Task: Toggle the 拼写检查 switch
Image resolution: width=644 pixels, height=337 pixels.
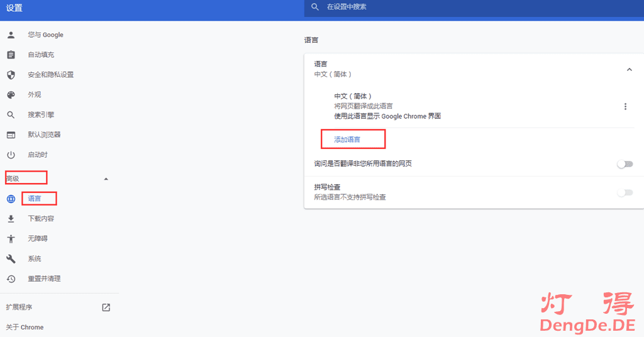Action: [x=624, y=192]
